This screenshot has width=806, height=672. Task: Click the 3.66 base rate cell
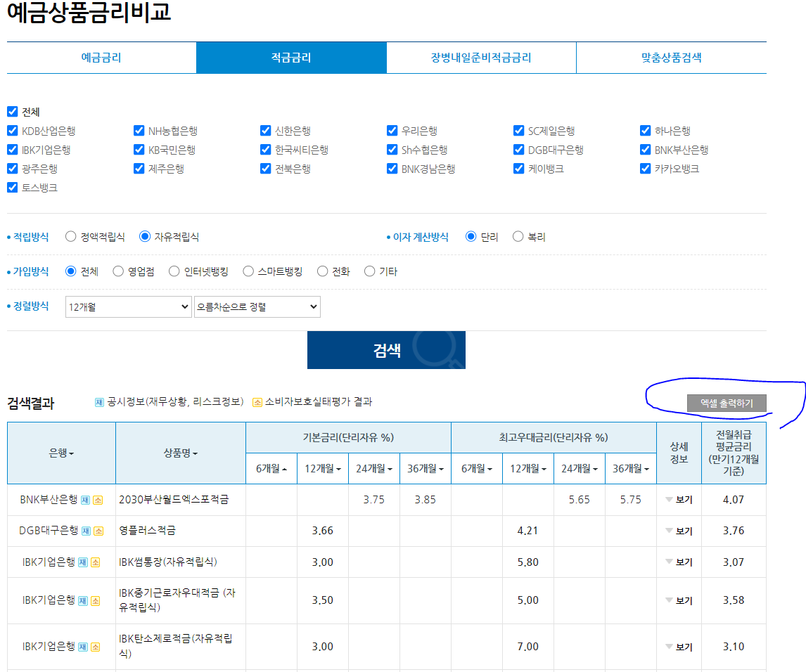click(x=323, y=530)
